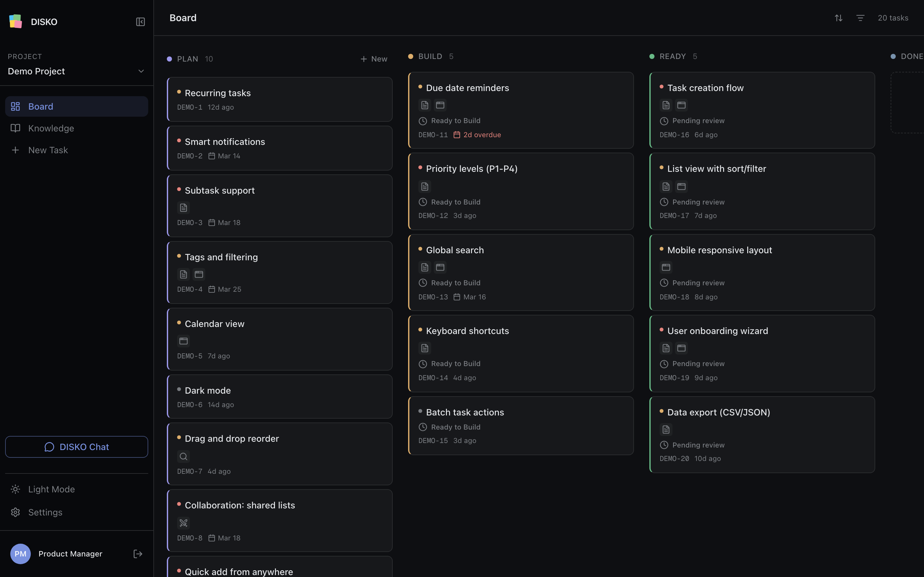Switch to the Knowledge section
924x577 pixels.
point(51,128)
